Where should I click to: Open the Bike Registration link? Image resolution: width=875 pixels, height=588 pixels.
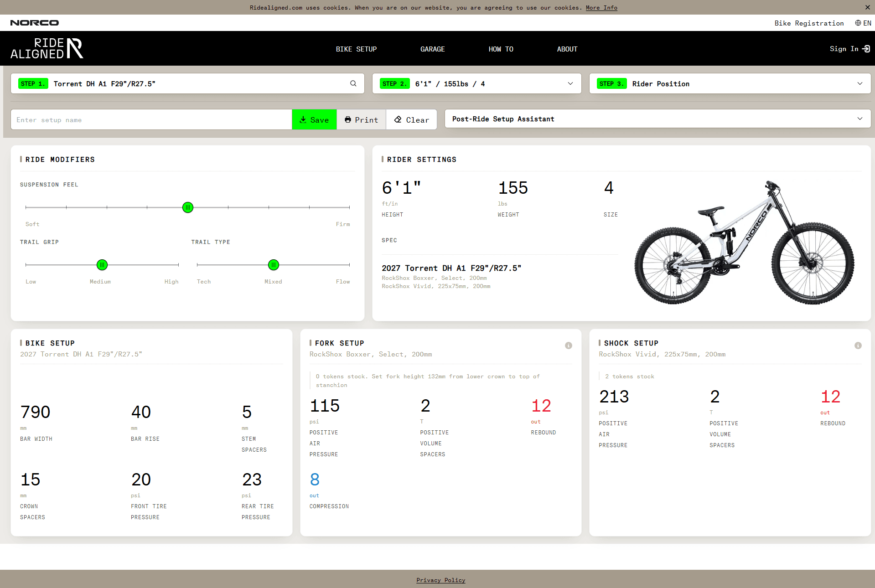click(x=809, y=23)
